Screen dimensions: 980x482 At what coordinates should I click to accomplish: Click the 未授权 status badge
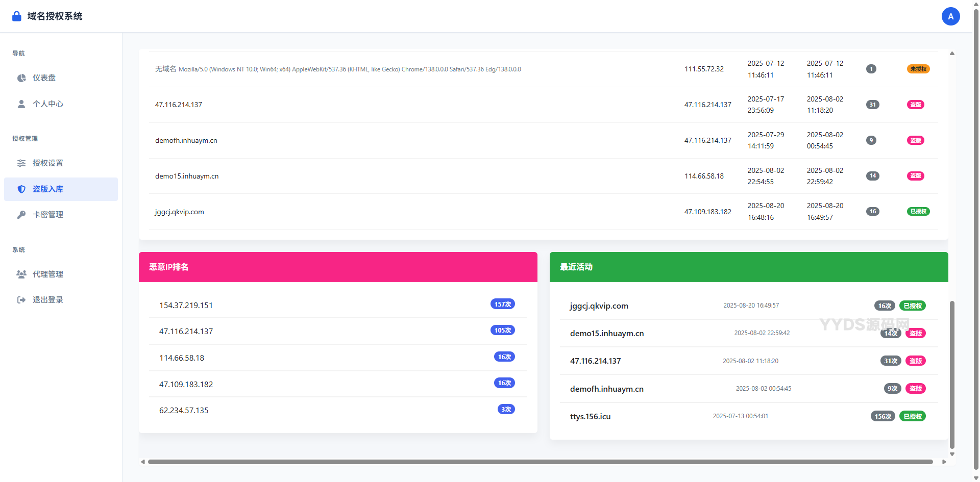pos(918,69)
